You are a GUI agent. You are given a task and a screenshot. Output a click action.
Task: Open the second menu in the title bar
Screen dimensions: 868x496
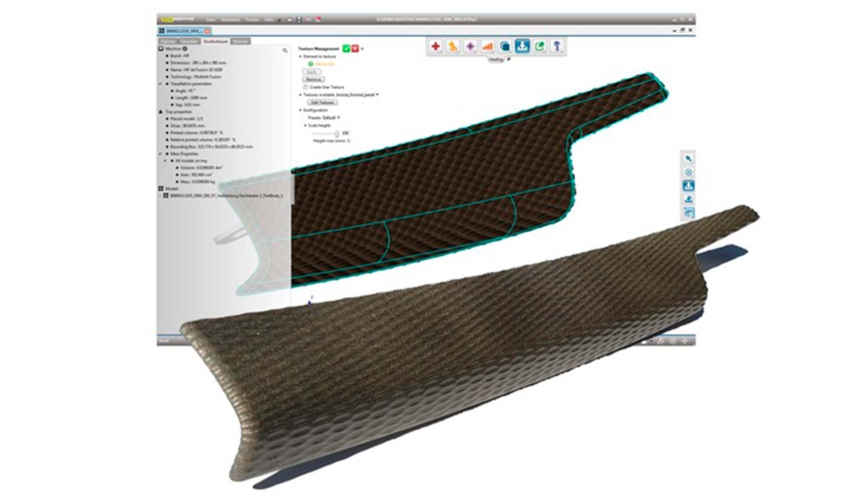pos(230,19)
